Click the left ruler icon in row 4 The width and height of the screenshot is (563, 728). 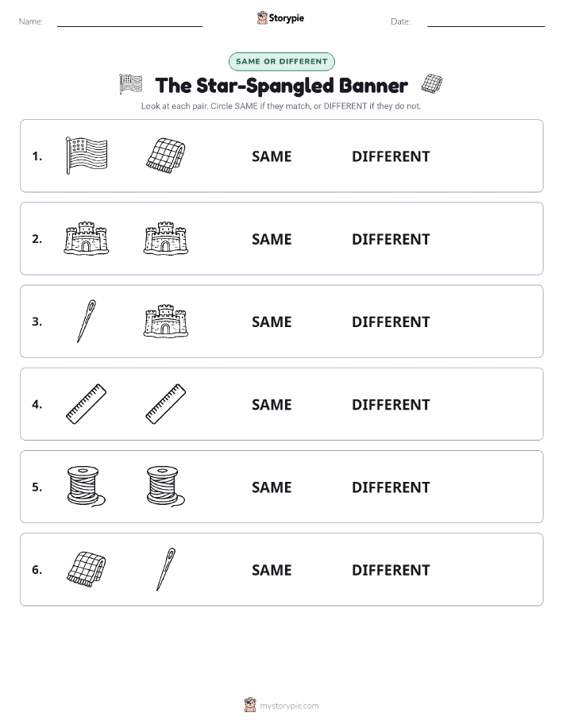click(x=87, y=404)
